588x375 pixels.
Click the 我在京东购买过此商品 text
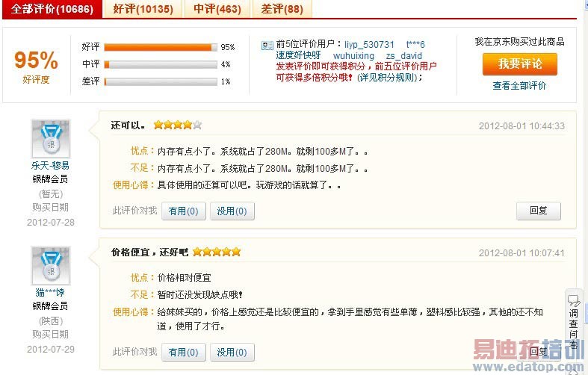519,42
